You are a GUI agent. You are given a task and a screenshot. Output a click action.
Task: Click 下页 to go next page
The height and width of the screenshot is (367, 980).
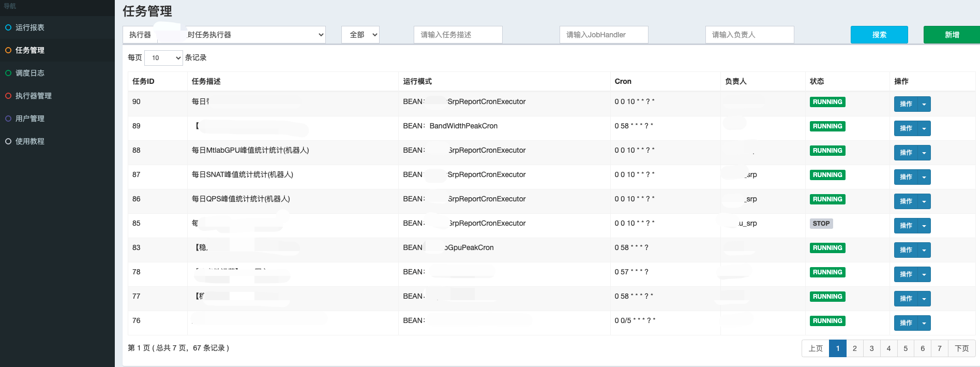961,348
